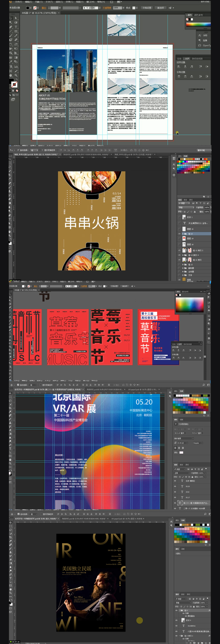This screenshot has height=644, width=220.
Task: Open character panel icon beside hot pot swatches
Action: coord(174,165)
